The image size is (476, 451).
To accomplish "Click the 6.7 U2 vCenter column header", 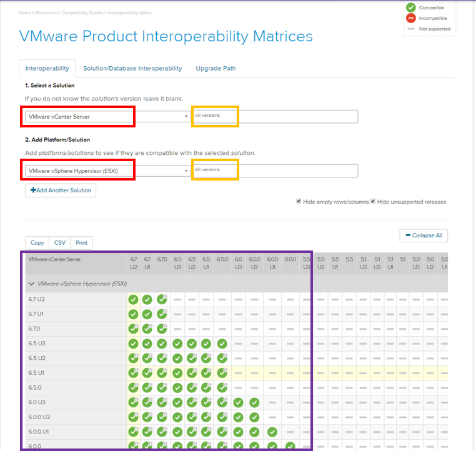I will point(134,263).
